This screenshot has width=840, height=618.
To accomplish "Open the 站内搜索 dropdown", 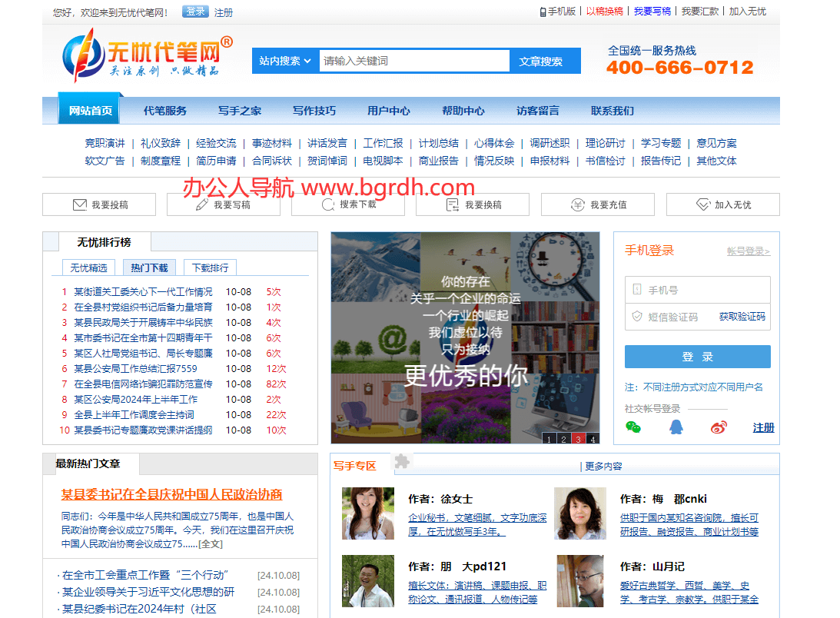I will [285, 61].
